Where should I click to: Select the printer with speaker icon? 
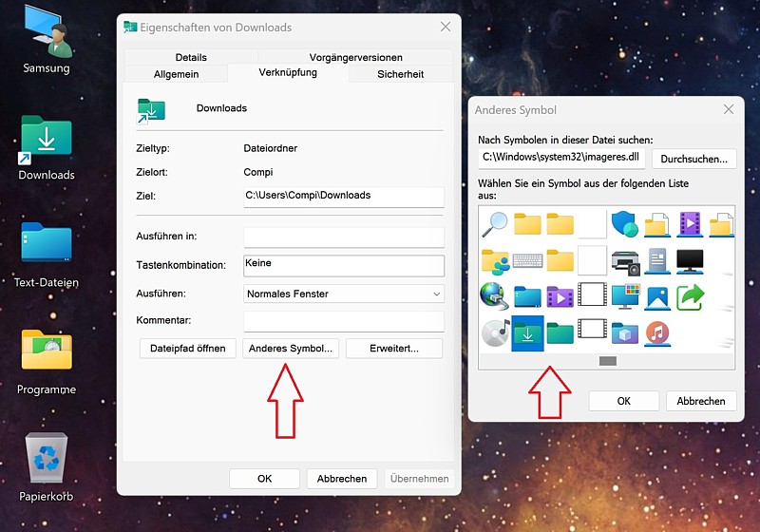tap(625, 262)
